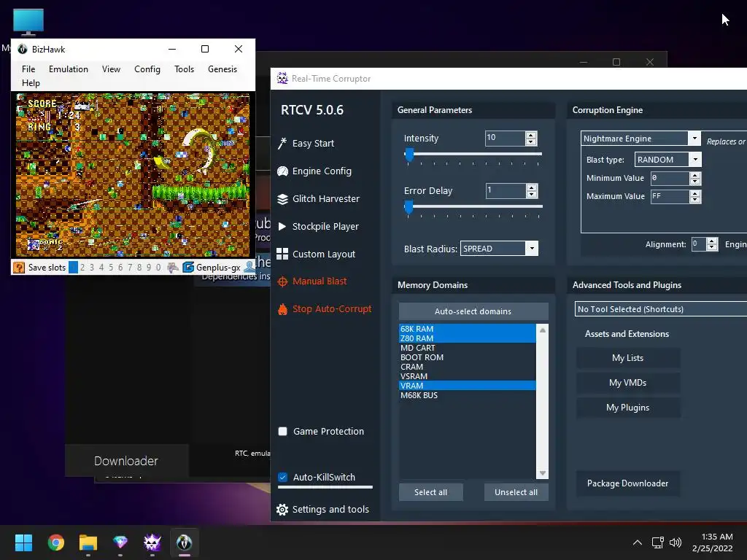
Task: Select BOOT ROM memory domain
Action: (x=468, y=357)
